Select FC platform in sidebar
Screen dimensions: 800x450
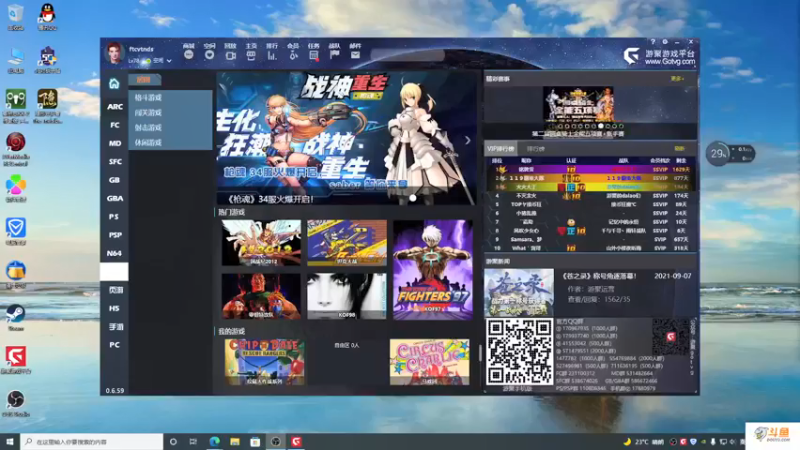(115, 125)
